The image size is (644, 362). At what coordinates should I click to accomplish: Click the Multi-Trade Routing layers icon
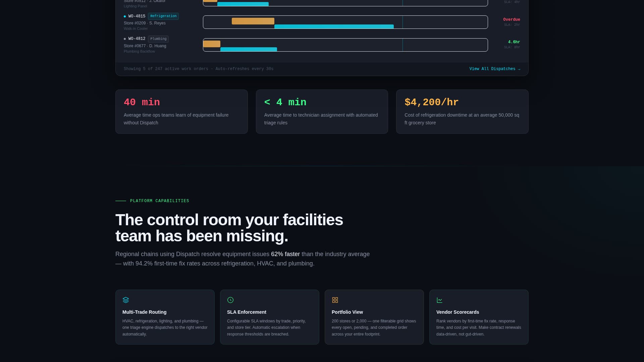pyautogui.click(x=126, y=300)
